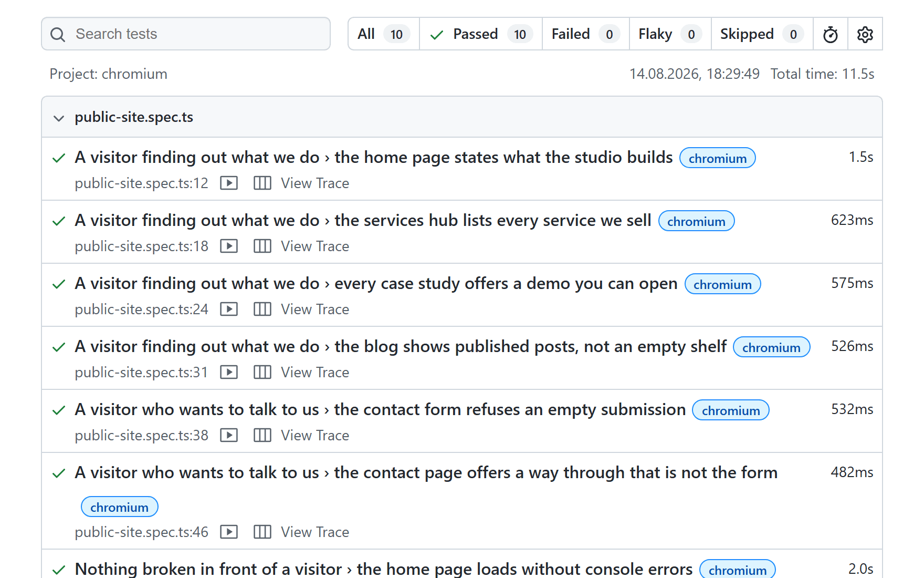This screenshot has height=578, width=924.
Task: Click trace icon for public-site.spec.ts:12
Action: click(x=262, y=183)
